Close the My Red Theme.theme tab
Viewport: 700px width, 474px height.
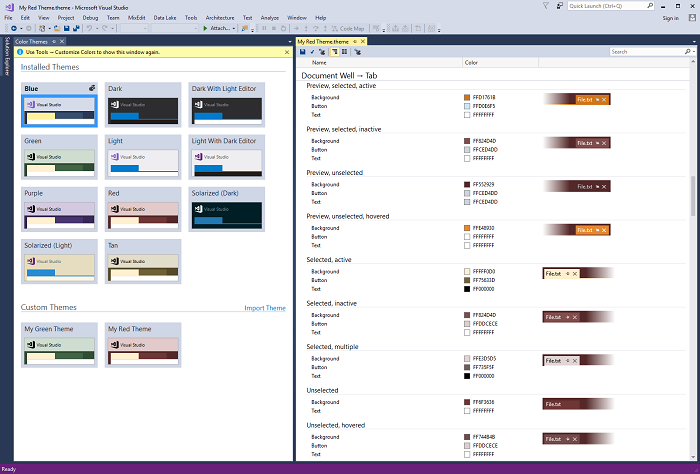(x=363, y=42)
